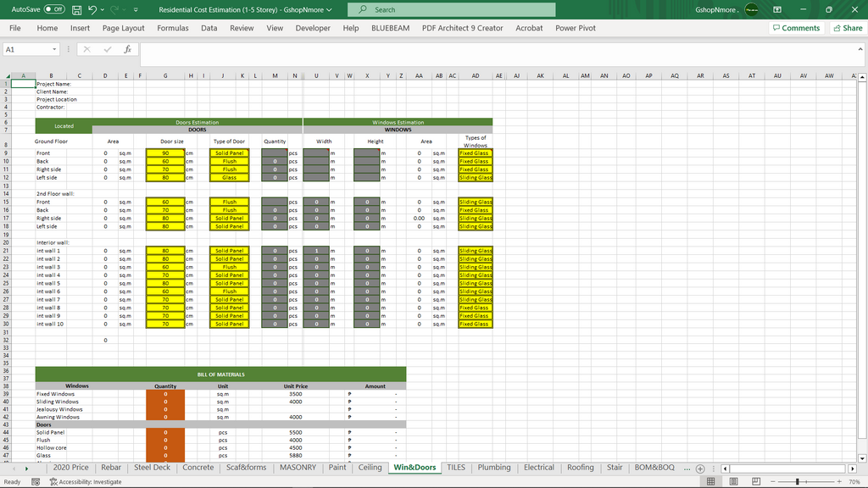Switch to Normal view icon
Screen dimensions: 868x488
tap(711, 481)
